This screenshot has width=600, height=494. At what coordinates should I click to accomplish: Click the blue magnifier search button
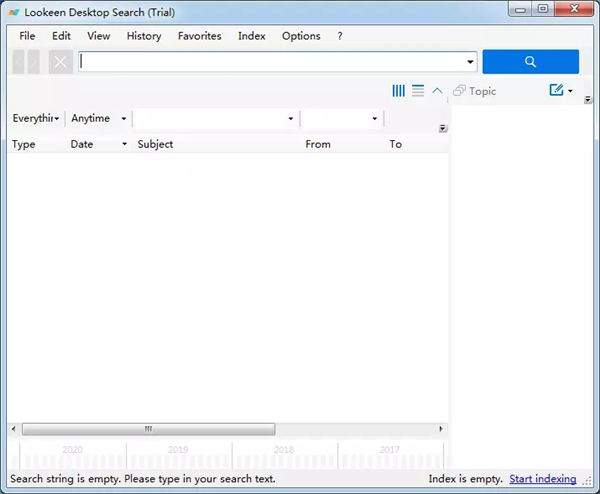[x=530, y=62]
